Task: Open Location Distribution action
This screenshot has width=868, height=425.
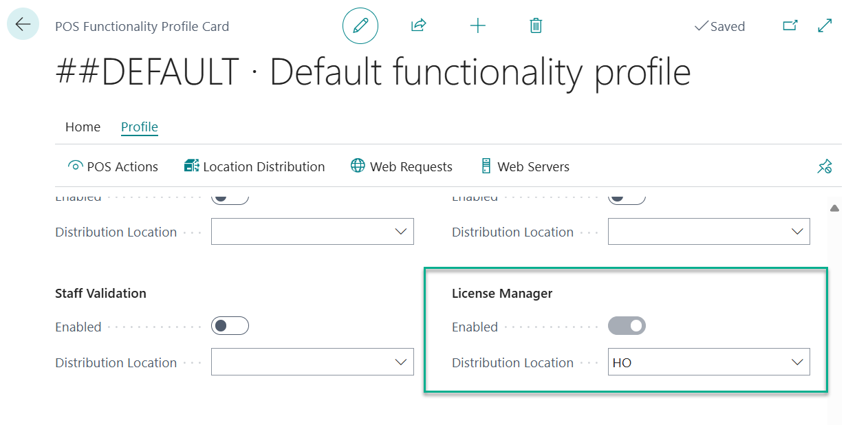Action: [254, 166]
